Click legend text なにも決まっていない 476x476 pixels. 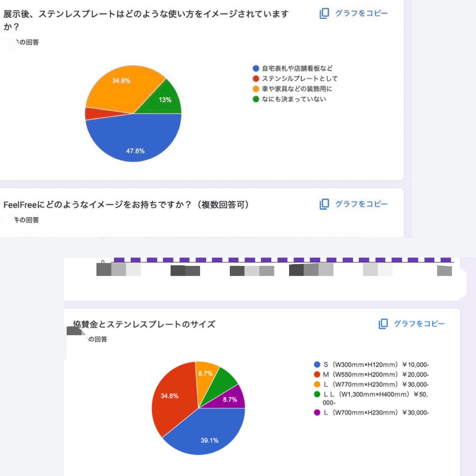point(294,99)
